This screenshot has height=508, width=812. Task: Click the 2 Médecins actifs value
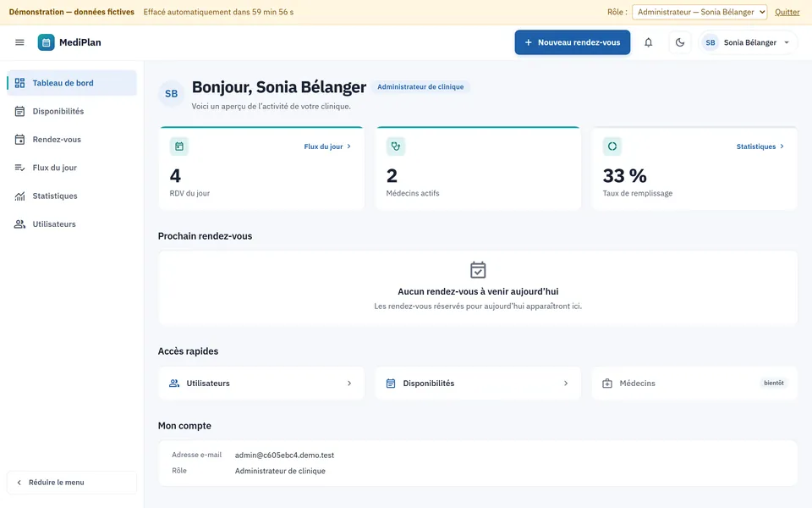coord(392,176)
